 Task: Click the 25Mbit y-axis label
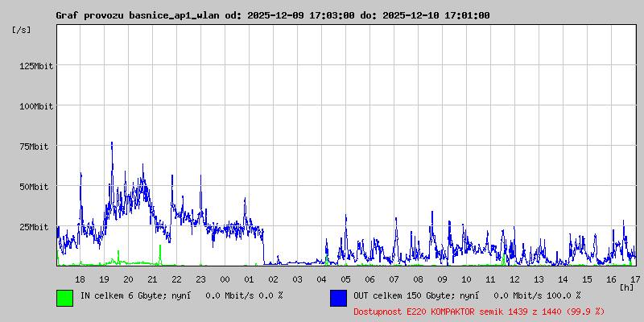[x=37, y=227]
